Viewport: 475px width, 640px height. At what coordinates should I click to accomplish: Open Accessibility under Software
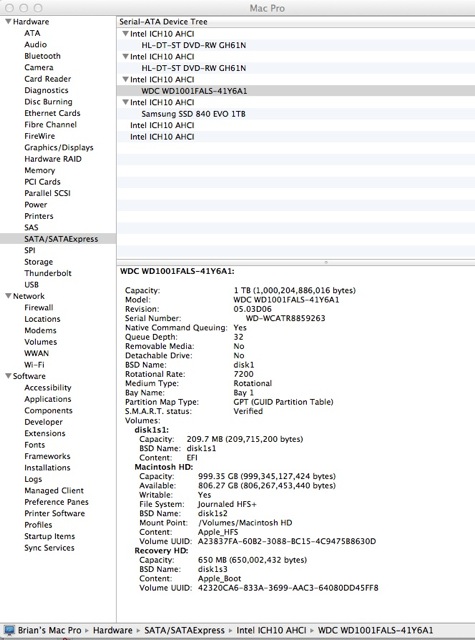[x=48, y=387]
